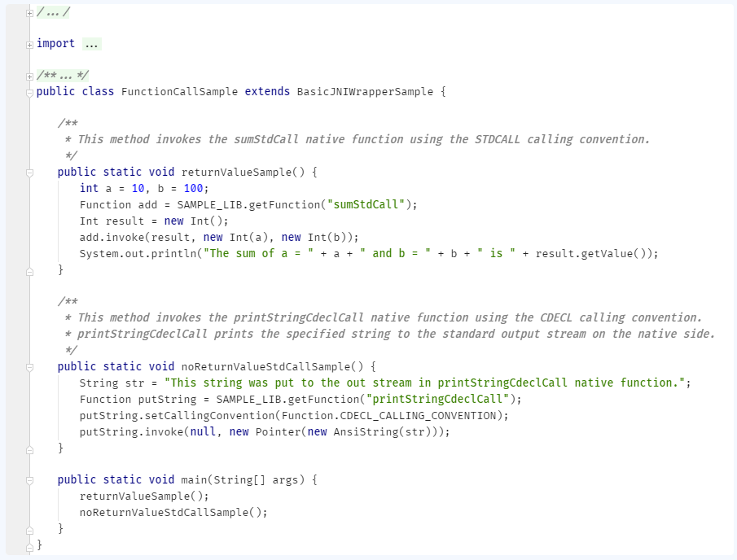737x560 pixels.
Task: Click the 'extends' keyword
Action: click(x=267, y=92)
